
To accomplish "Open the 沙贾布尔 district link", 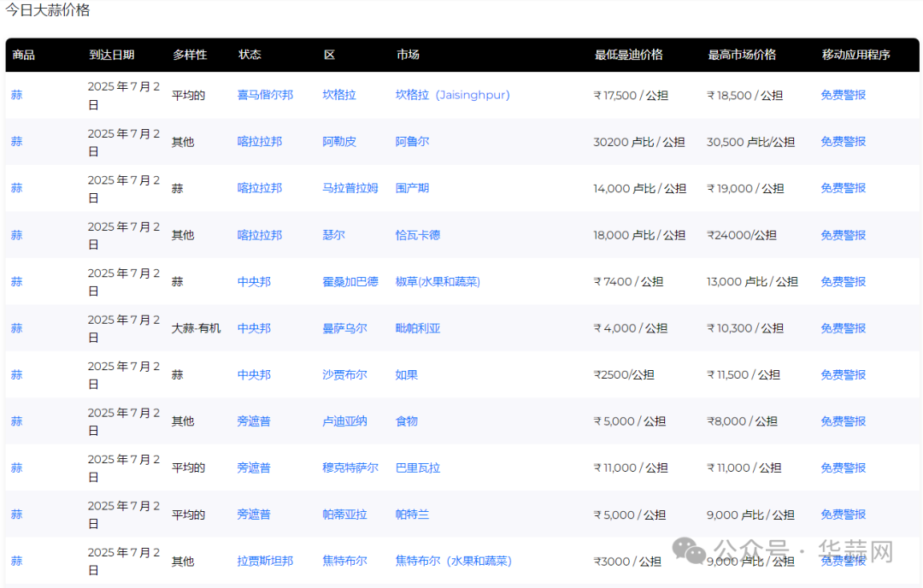I will click(x=344, y=374).
